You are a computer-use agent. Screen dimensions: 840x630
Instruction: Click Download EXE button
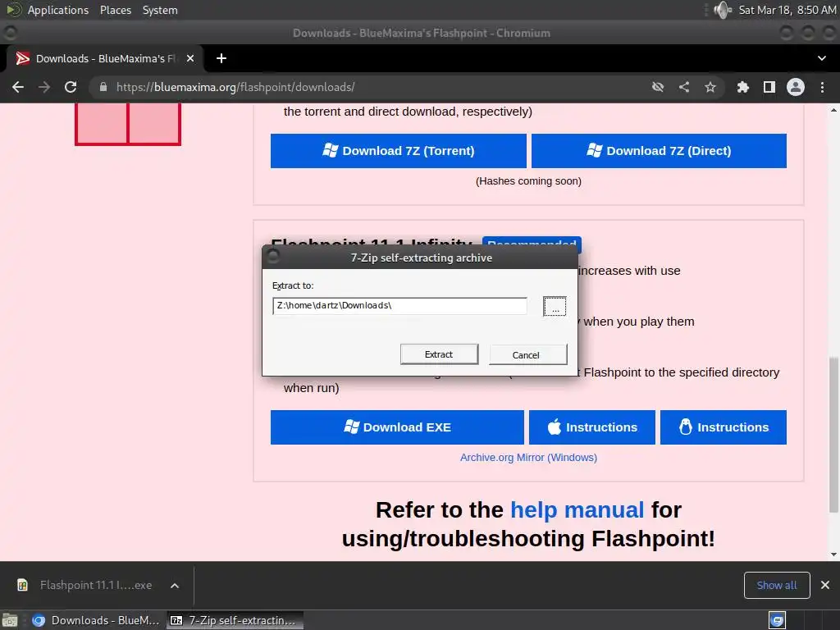pyautogui.click(x=397, y=427)
